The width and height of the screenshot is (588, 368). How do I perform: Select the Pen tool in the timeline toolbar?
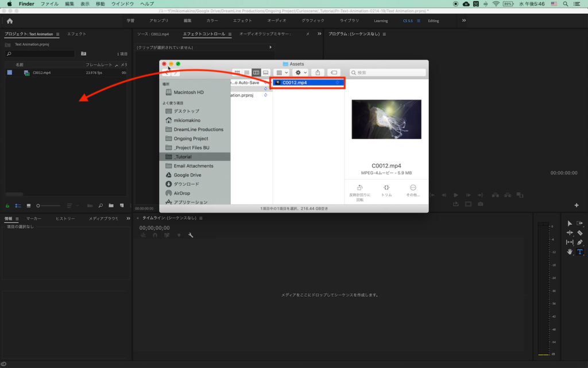tap(580, 242)
